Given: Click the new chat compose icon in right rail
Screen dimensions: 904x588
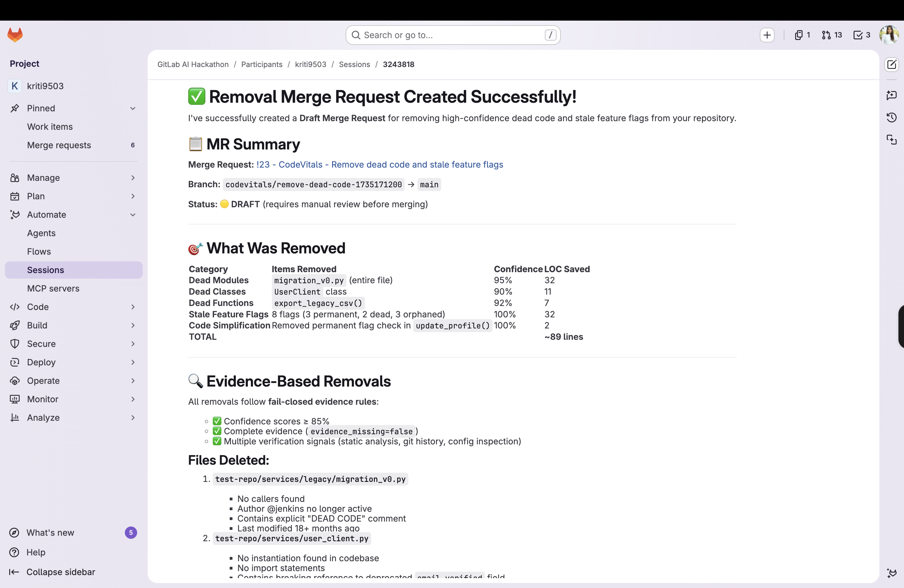Looking at the screenshot, I should 891,65.
